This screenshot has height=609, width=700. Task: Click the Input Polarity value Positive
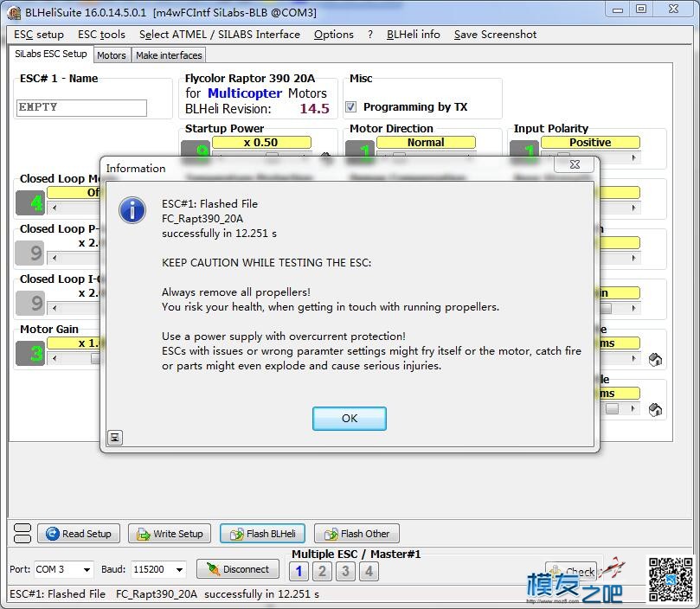tap(590, 143)
